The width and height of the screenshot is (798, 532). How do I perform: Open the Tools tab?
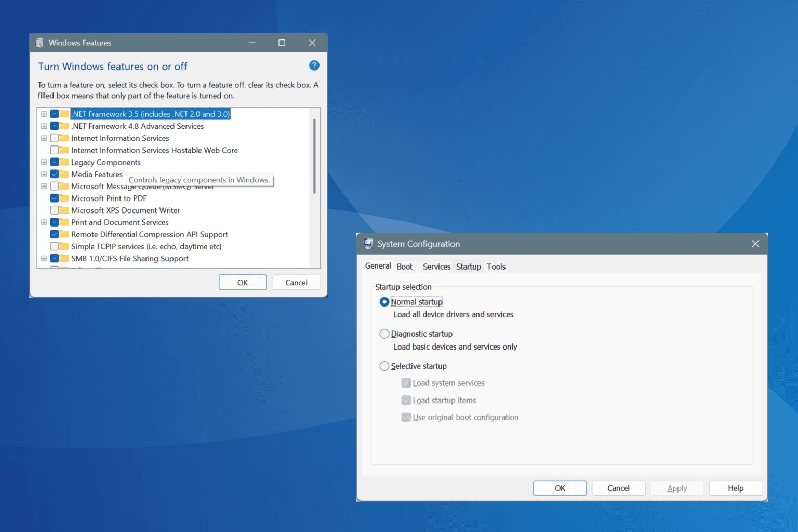(x=496, y=267)
